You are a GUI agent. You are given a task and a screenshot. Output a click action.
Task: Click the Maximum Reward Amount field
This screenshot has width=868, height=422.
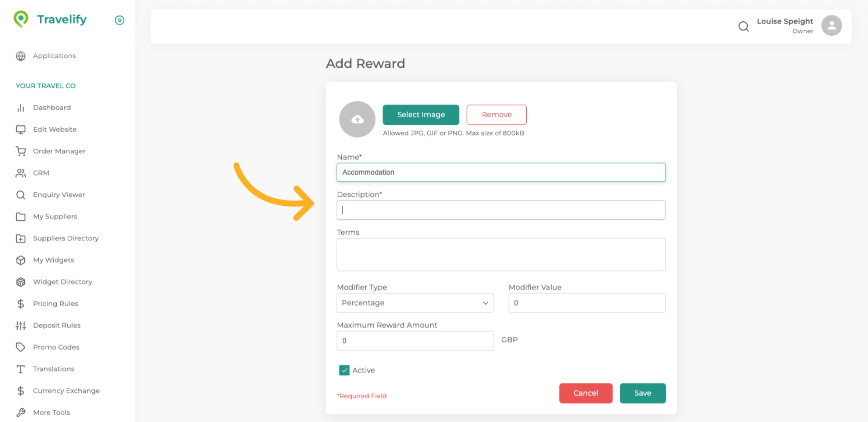click(415, 341)
